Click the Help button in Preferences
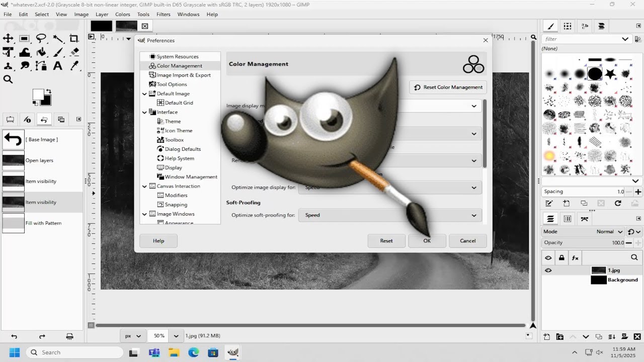The height and width of the screenshot is (362, 644). [158, 241]
